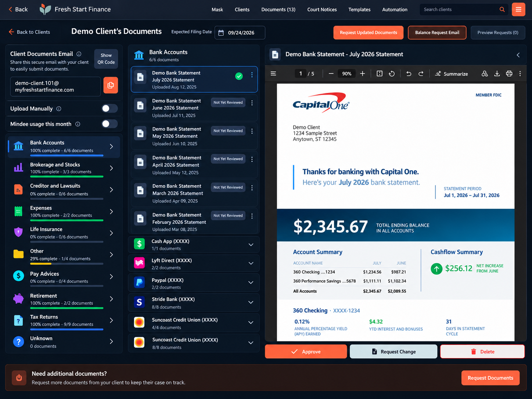Print the bank statement
532x399 pixels.
point(509,73)
